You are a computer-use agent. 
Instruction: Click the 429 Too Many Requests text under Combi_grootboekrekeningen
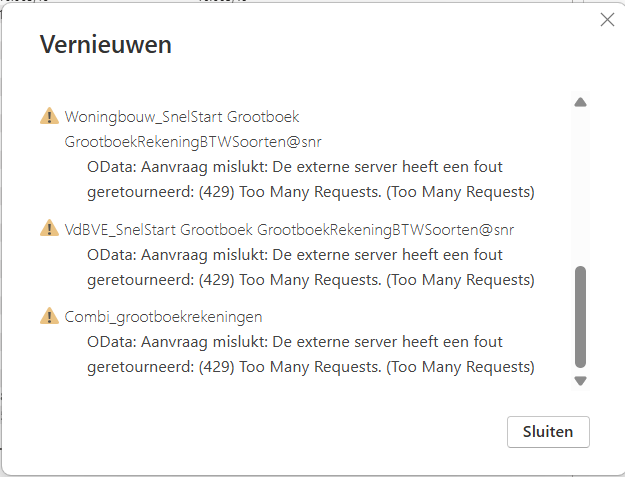click(310, 367)
